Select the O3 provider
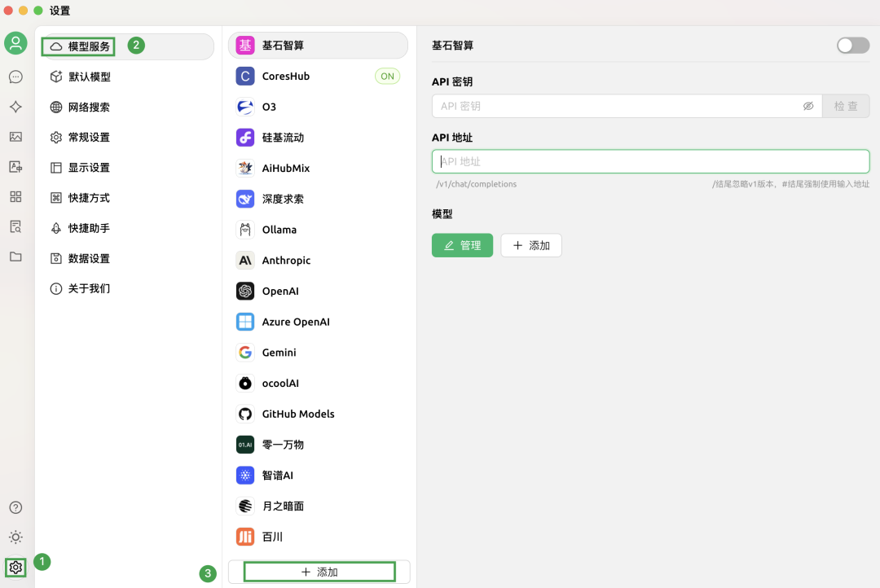Screen dimensions: 880x588 [318, 107]
